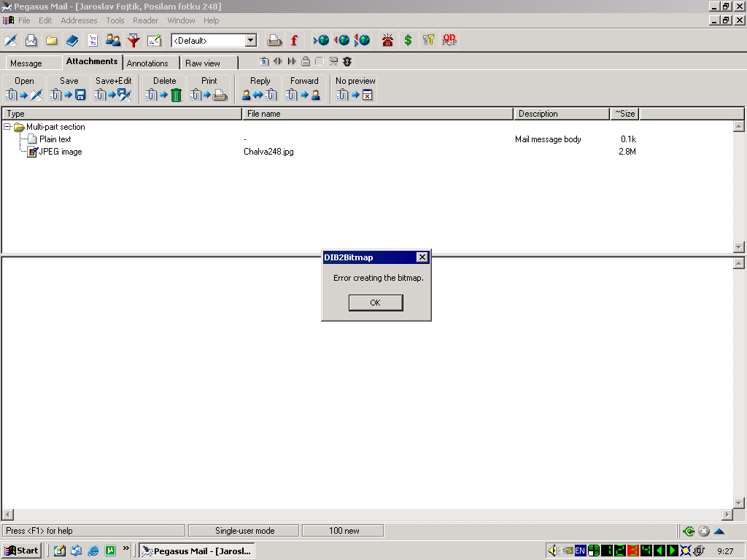Click the double right arrows next icon
The image size is (747, 560).
pyautogui.click(x=292, y=61)
